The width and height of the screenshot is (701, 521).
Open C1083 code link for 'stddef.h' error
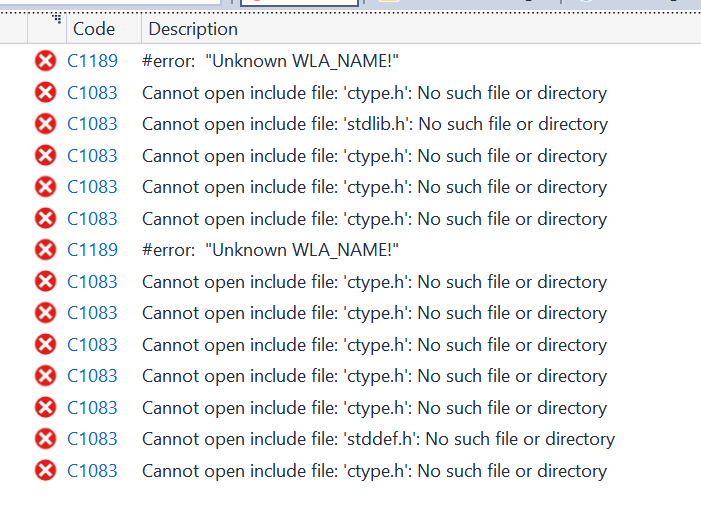(92, 439)
